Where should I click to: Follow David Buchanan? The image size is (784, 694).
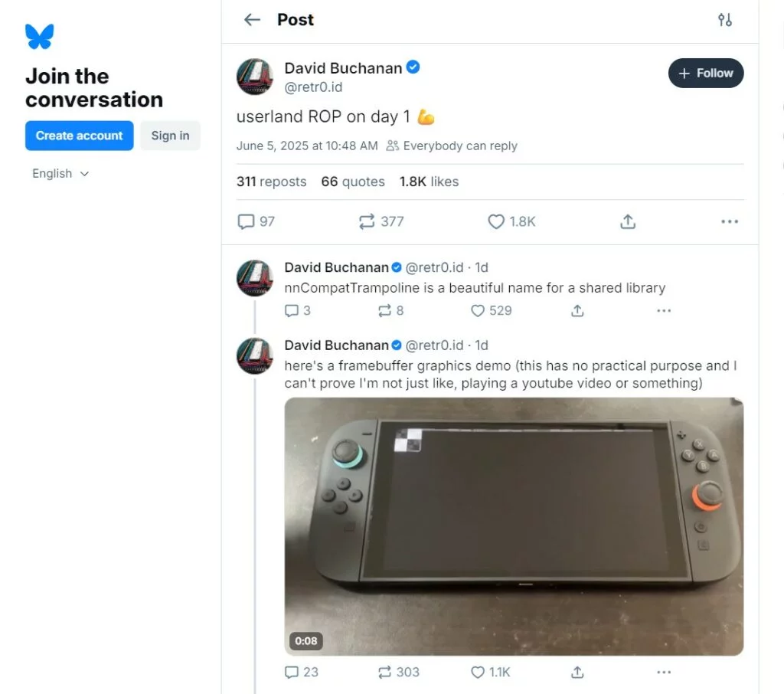coord(705,74)
